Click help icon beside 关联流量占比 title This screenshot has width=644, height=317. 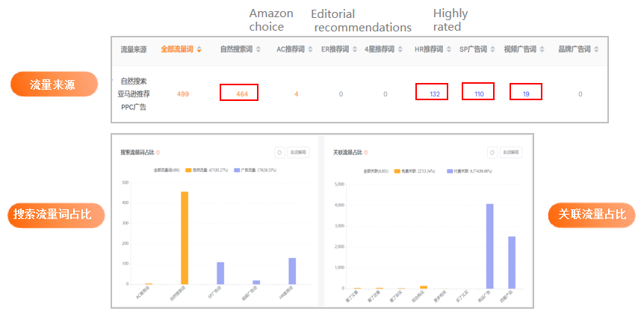pyautogui.click(x=366, y=153)
